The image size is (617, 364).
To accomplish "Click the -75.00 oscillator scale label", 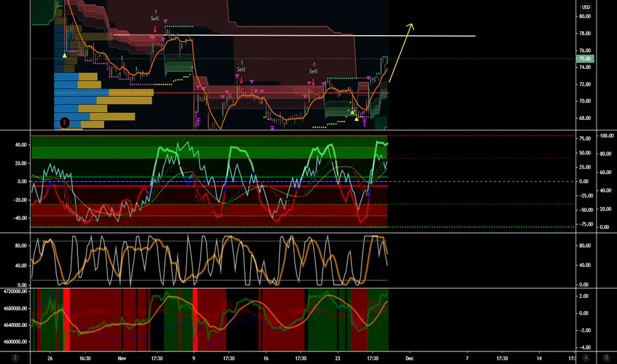I will coord(585,224).
